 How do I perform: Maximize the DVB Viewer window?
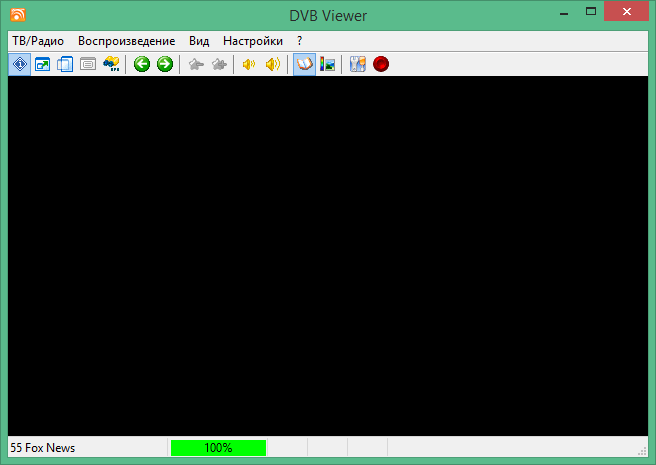pyautogui.click(x=591, y=12)
